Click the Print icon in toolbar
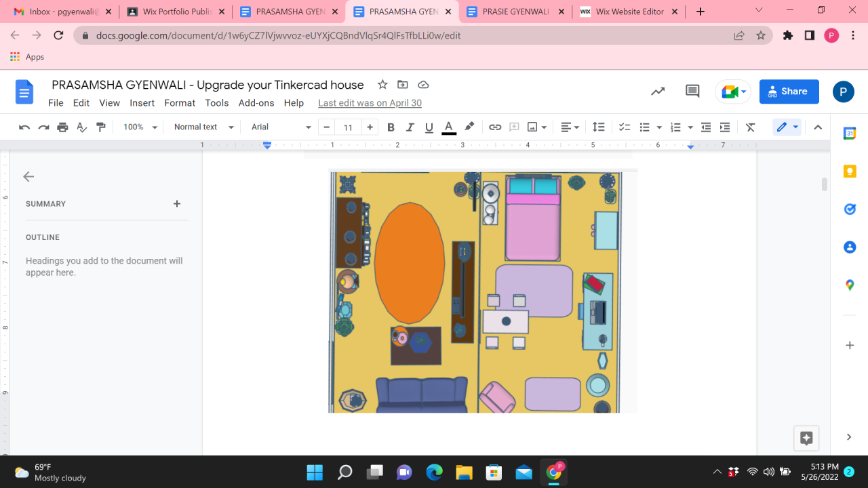 (62, 127)
